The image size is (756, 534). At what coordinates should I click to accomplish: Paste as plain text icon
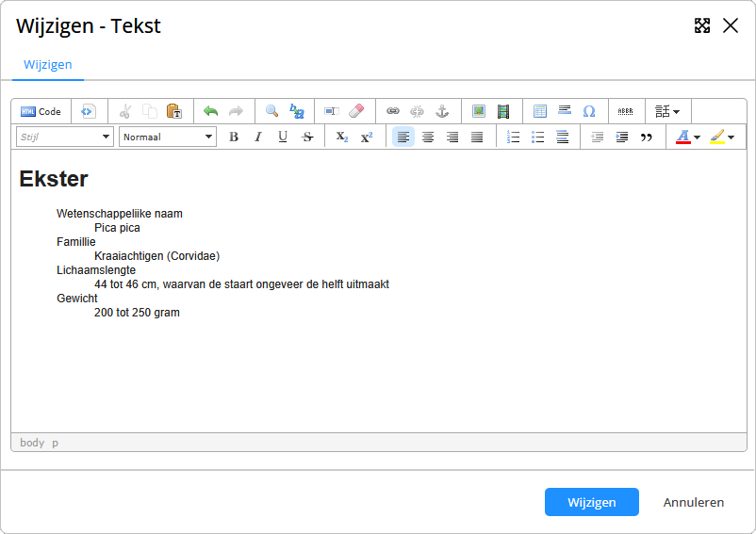pyautogui.click(x=174, y=111)
